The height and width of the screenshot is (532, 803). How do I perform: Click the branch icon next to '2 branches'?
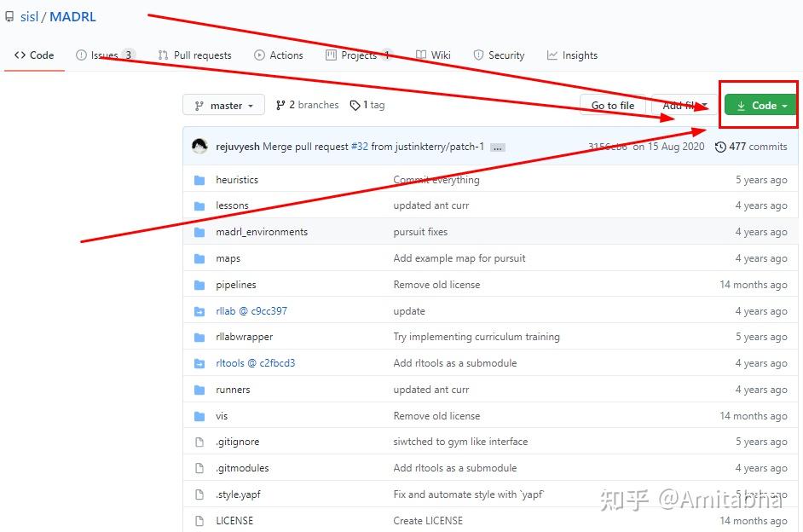282,105
